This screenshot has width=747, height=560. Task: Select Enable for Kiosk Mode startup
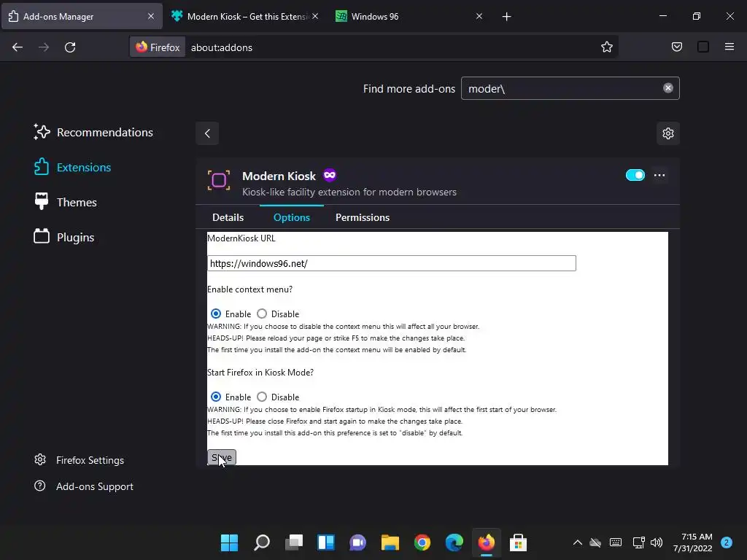click(216, 397)
